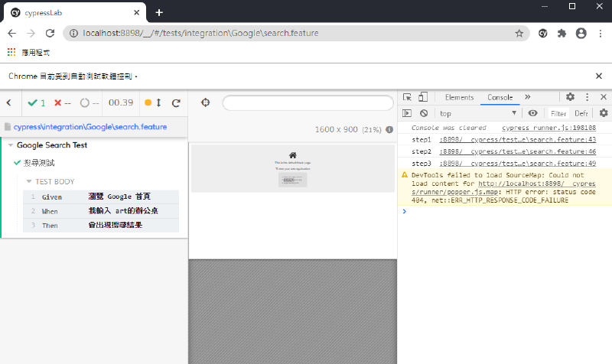Viewport: 612px width, 364px height.
Task: Collapse the TEST BODY section
Action: tap(29, 181)
